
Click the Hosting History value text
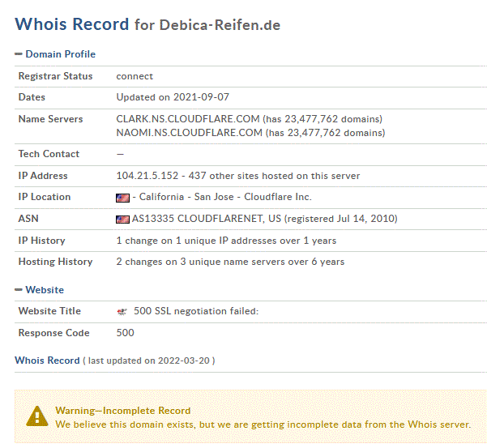click(x=230, y=262)
